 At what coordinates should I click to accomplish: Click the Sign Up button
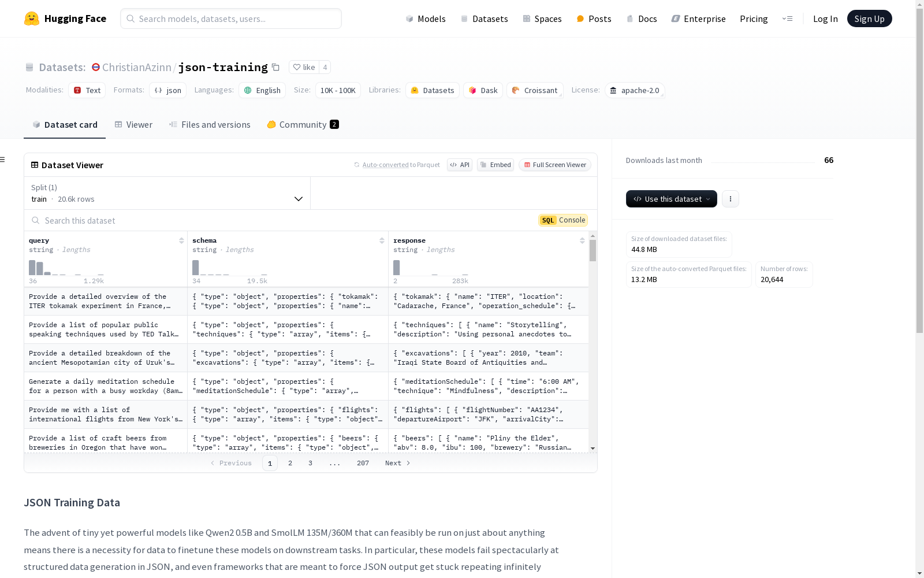869,18
